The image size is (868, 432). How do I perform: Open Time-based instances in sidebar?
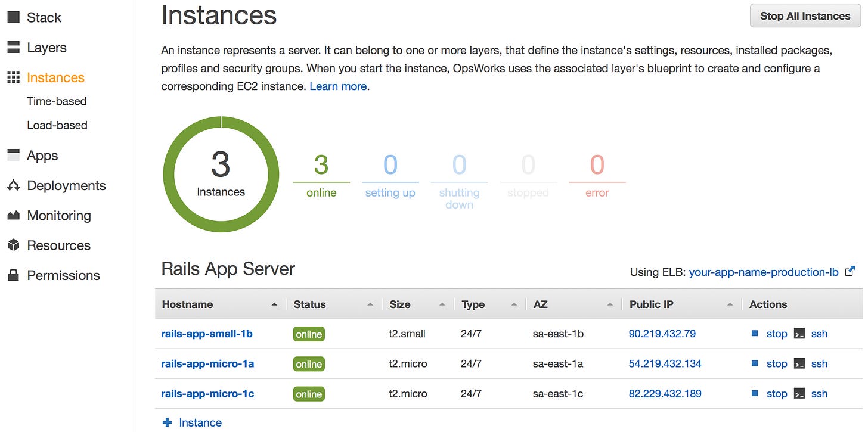click(x=57, y=101)
